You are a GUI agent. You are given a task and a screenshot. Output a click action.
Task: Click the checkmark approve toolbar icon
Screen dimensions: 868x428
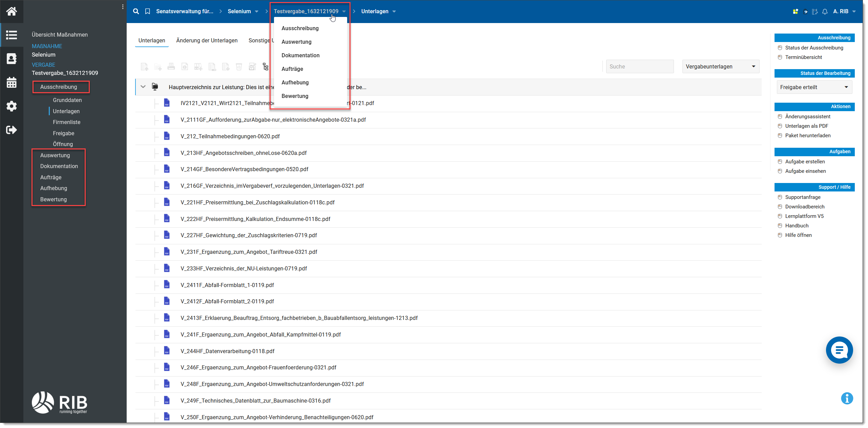[x=252, y=66]
